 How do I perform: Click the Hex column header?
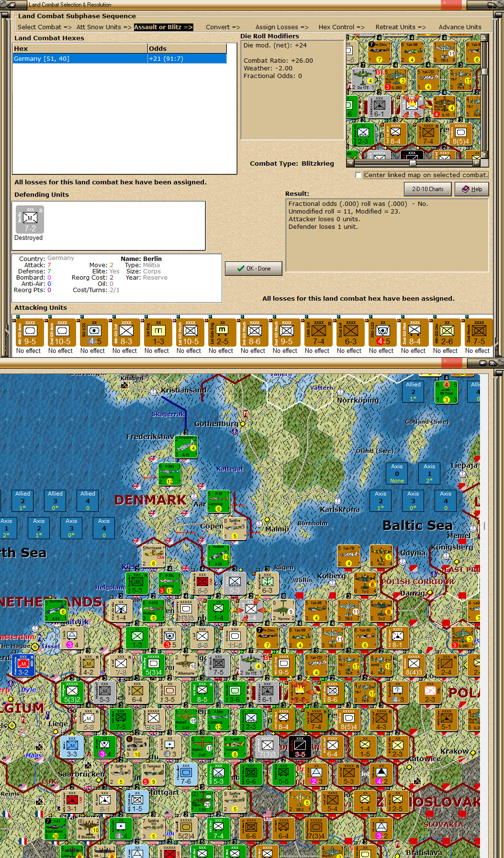(80, 49)
